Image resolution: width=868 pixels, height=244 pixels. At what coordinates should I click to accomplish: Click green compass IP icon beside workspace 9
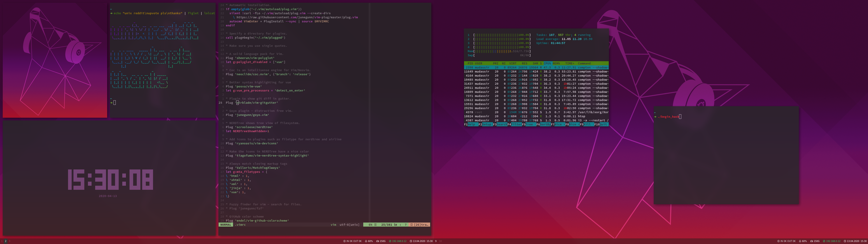point(390,241)
